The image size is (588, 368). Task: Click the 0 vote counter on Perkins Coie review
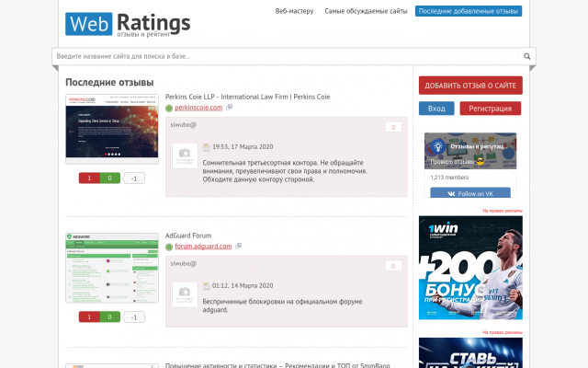click(x=393, y=127)
